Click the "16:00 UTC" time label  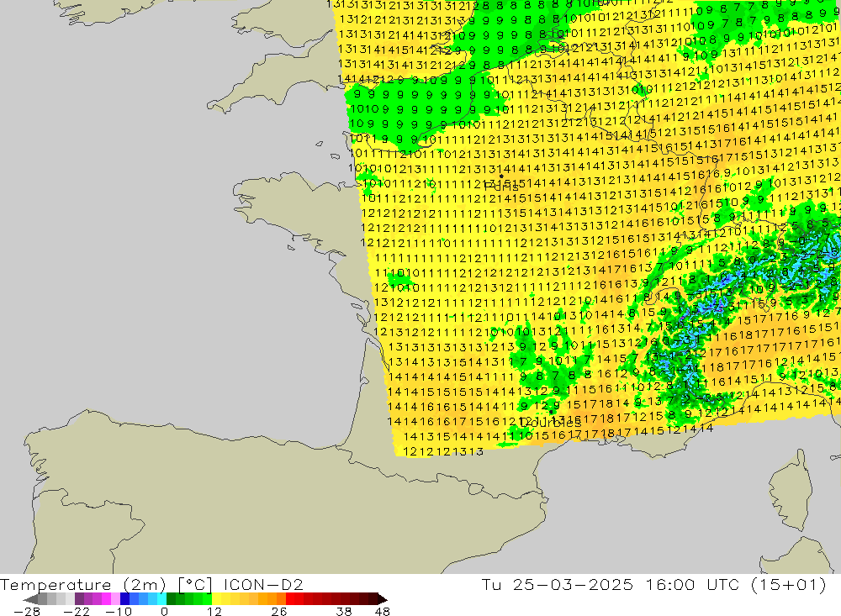coord(692,584)
